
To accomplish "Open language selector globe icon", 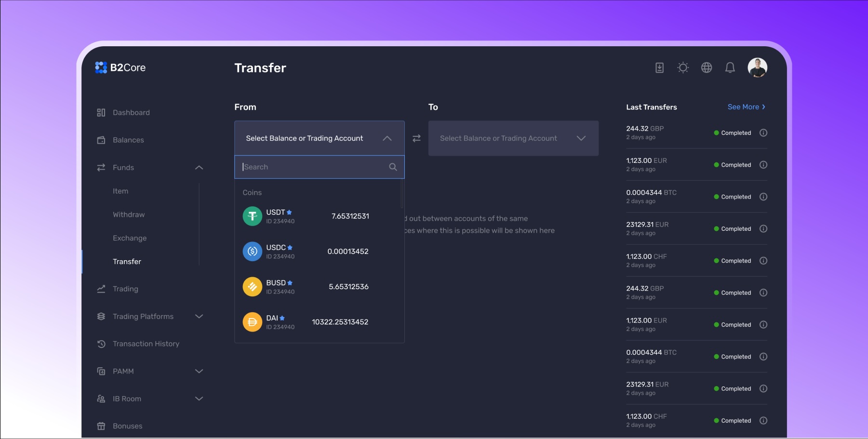I will coord(707,68).
